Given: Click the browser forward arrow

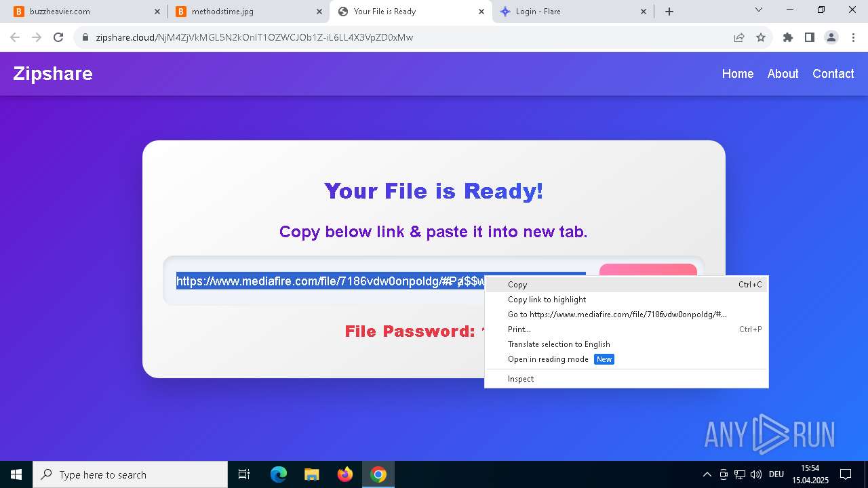Looking at the screenshot, I should click(x=37, y=37).
